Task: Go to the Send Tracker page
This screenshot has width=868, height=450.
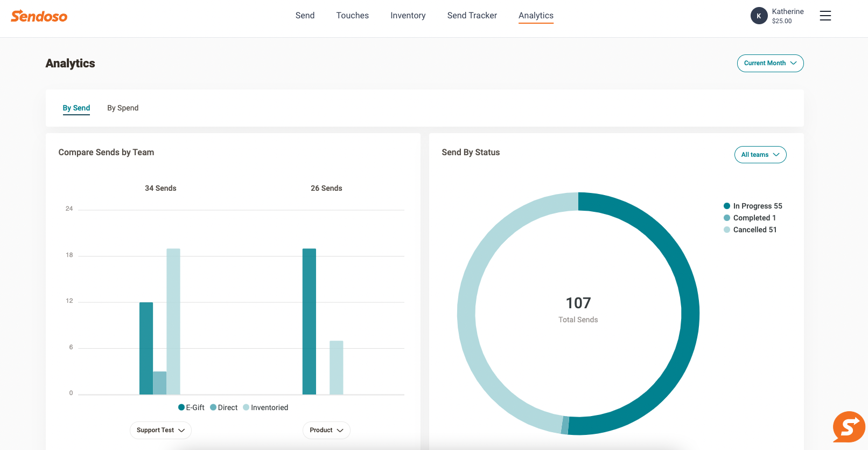Action: [472, 16]
